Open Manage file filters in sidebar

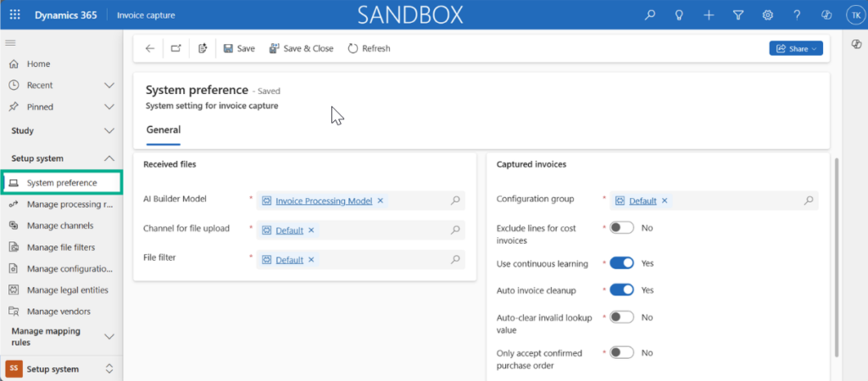(61, 247)
